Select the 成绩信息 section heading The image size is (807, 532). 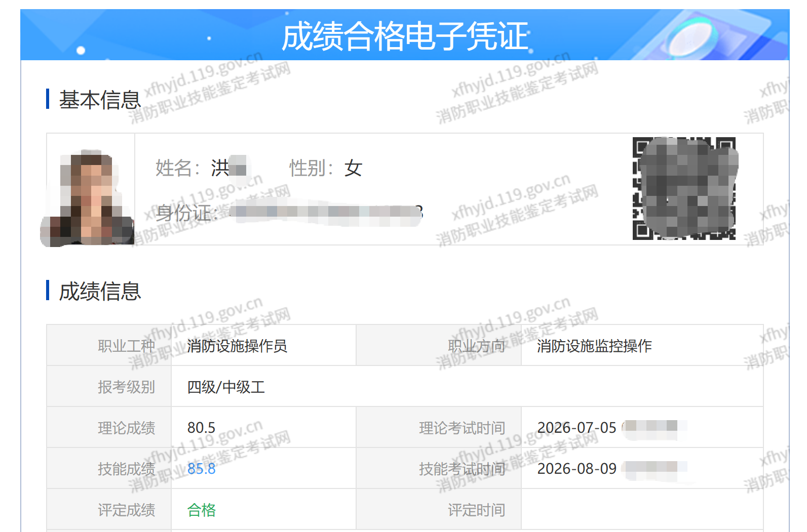(100, 291)
